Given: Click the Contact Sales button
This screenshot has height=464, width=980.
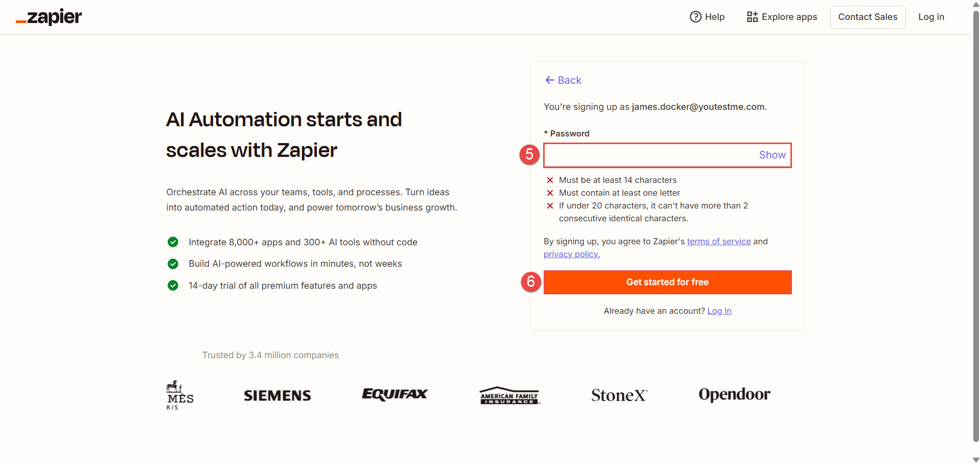Looking at the screenshot, I should pyautogui.click(x=868, y=17).
